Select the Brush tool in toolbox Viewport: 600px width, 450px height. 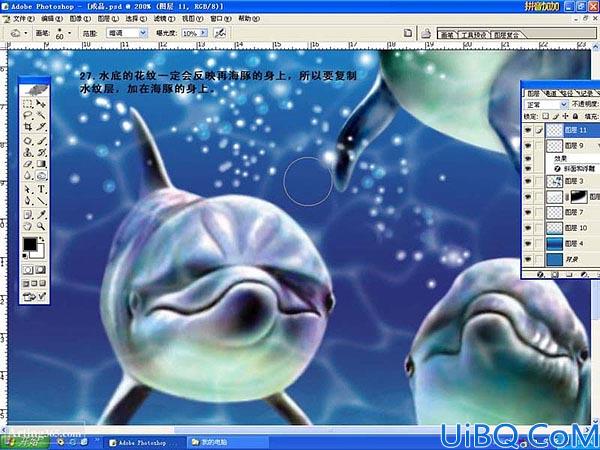41,141
